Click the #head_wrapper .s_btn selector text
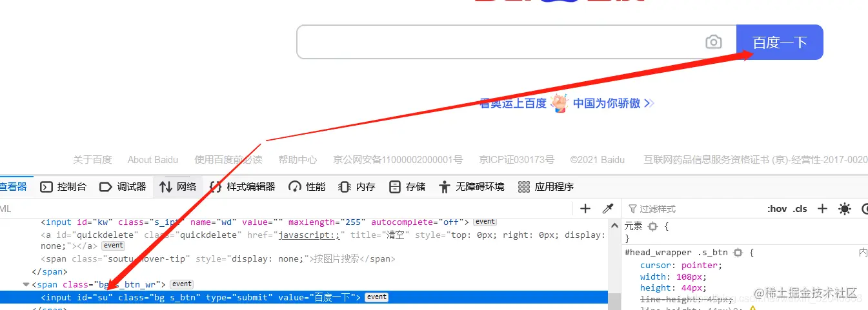The image size is (868, 310). pos(676,253)
